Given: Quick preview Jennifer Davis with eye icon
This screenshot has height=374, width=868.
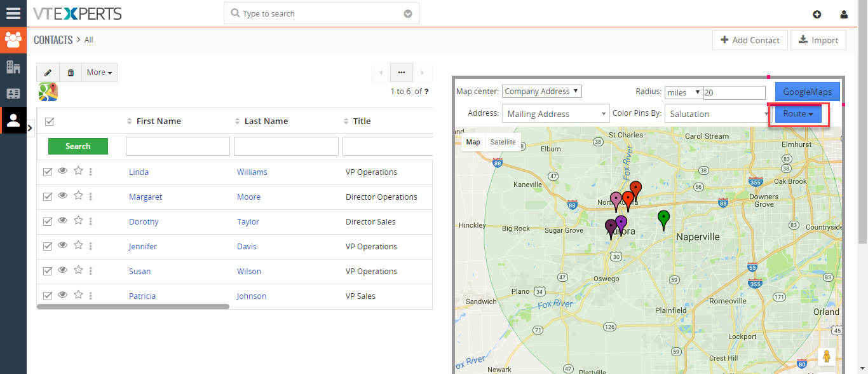Looking at the screenshot, I should click(62, 245).
